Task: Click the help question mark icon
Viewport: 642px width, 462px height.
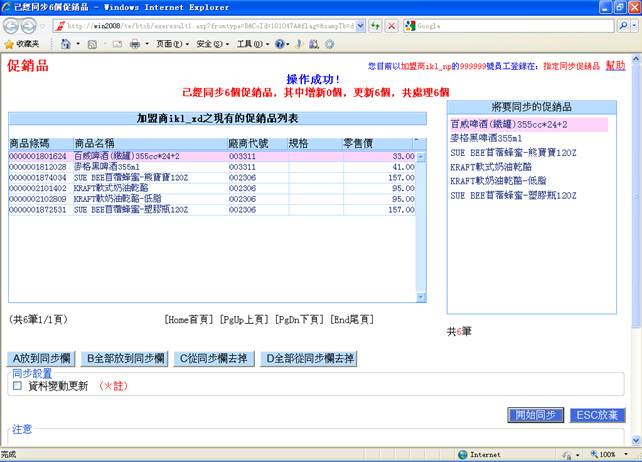Action: (x=281, y=44)
